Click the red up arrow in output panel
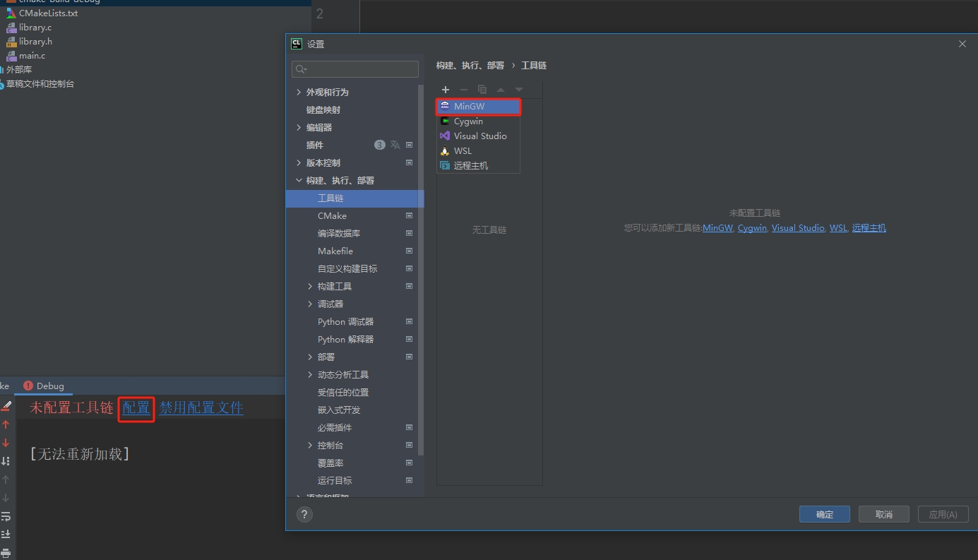The width and height of the screenshot is (978, 560). point(6,424)
